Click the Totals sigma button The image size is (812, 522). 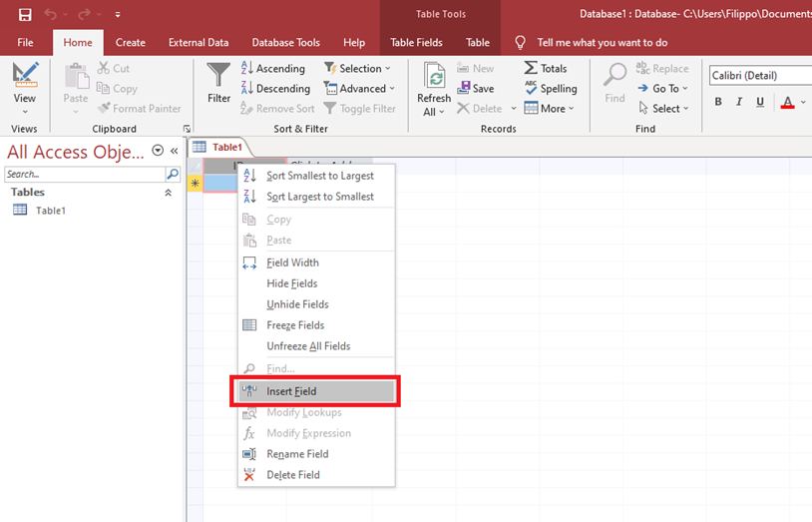pos(546,69)
